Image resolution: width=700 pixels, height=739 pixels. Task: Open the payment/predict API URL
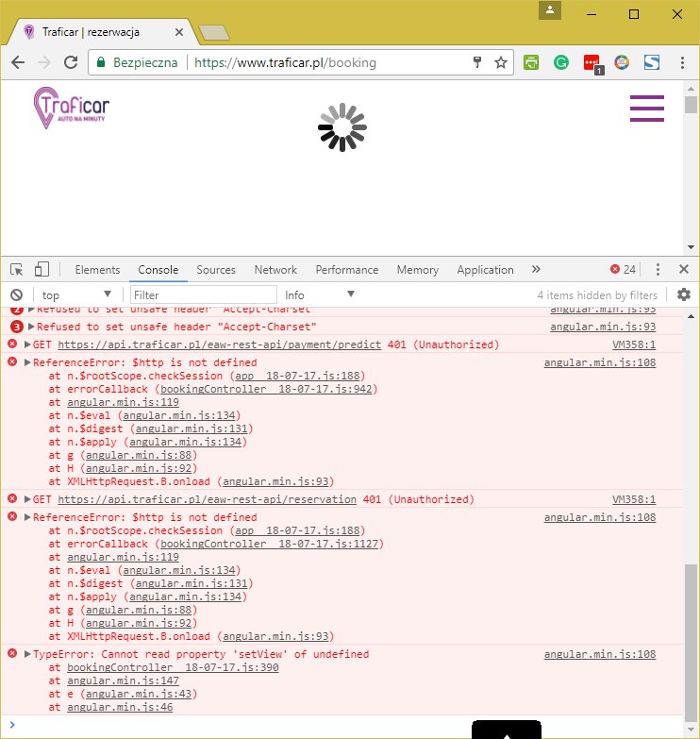coord(220,344)
